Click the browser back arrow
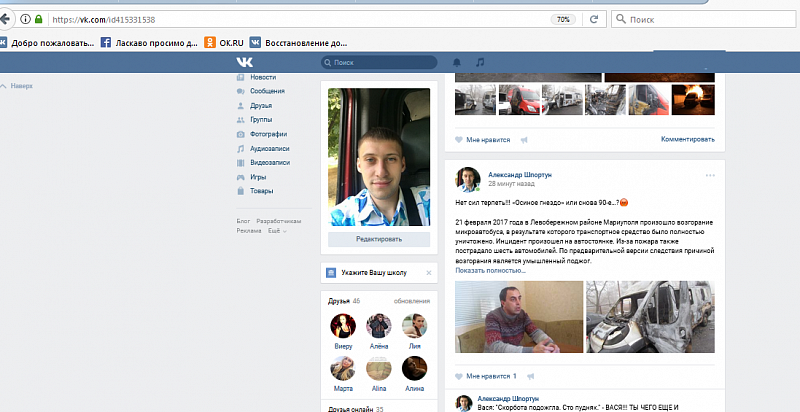800x412 pixels. click(5, 20)
